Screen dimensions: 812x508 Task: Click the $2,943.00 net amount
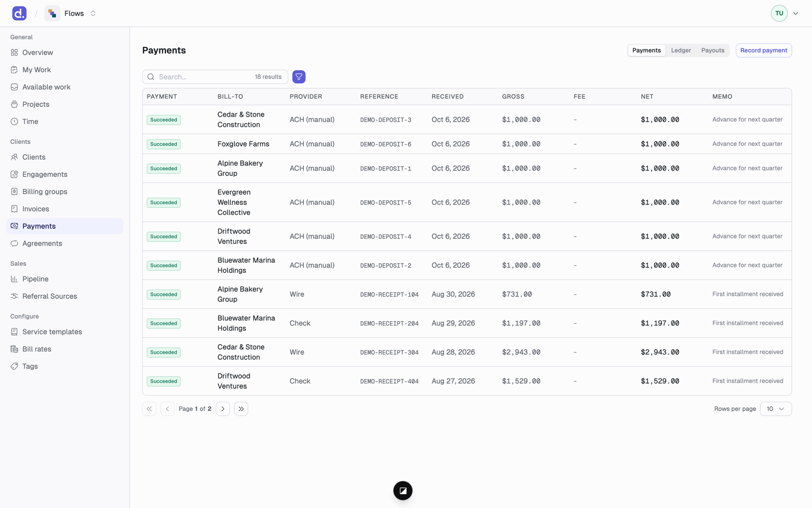pyautogui.click(x=660, y=352)
